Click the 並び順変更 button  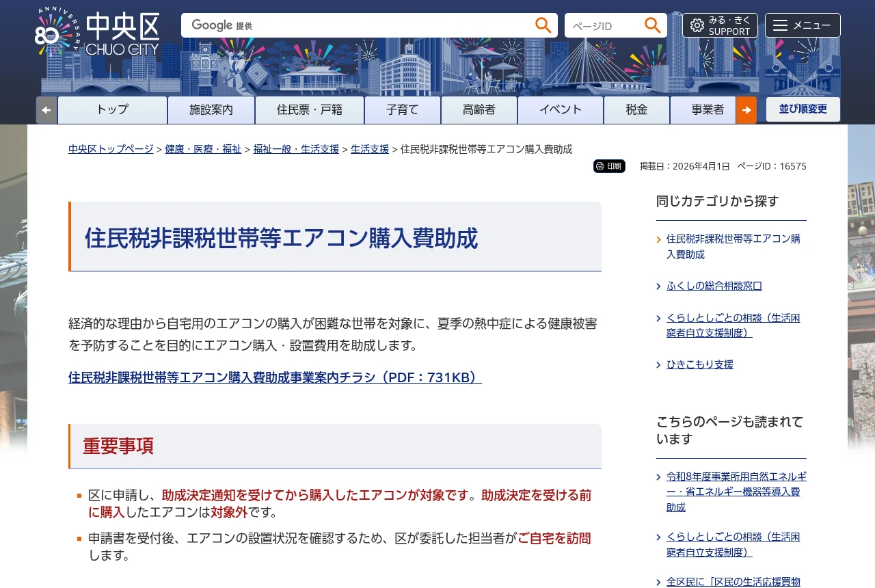pos(803,109)
